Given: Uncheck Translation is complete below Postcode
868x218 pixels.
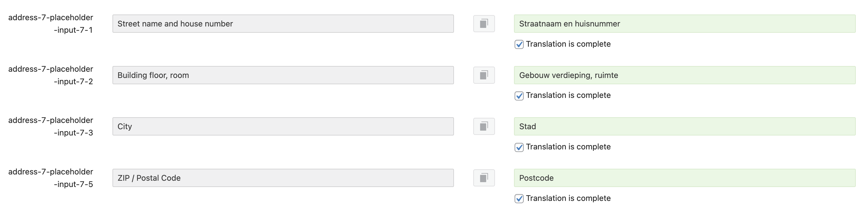Looking at the screenshot, I should pos(519,198).
